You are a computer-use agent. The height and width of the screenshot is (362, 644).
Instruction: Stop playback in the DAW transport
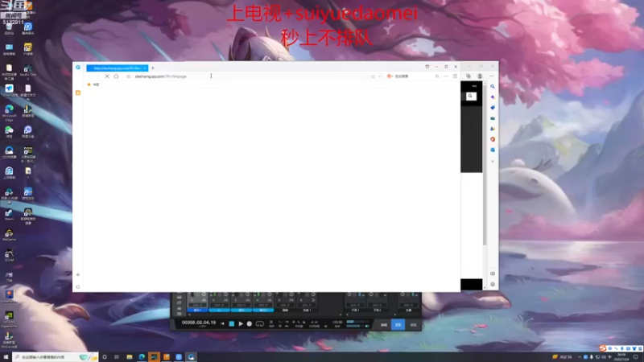click(x=232, y=324)
